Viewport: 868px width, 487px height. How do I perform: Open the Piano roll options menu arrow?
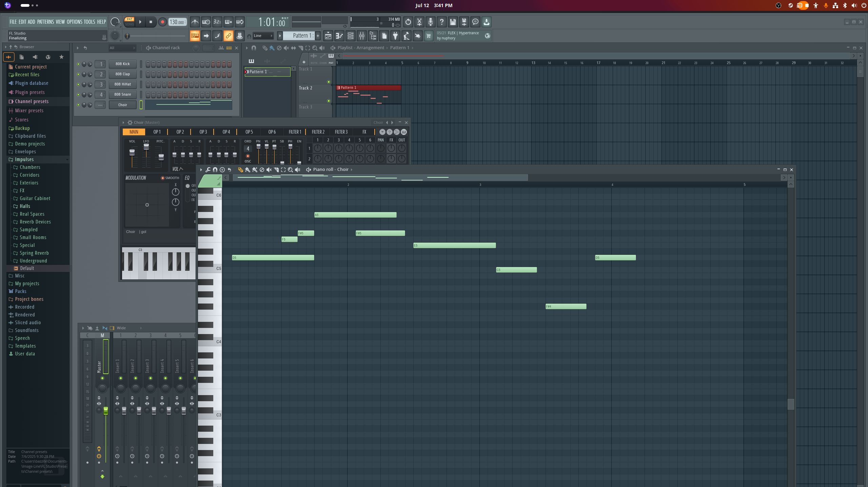(201, 170)
